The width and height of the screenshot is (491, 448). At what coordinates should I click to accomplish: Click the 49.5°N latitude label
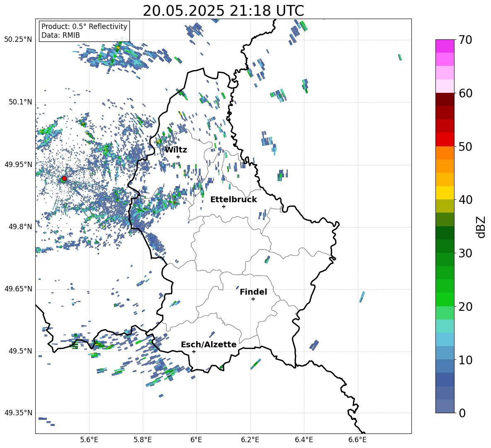(20, 351)
